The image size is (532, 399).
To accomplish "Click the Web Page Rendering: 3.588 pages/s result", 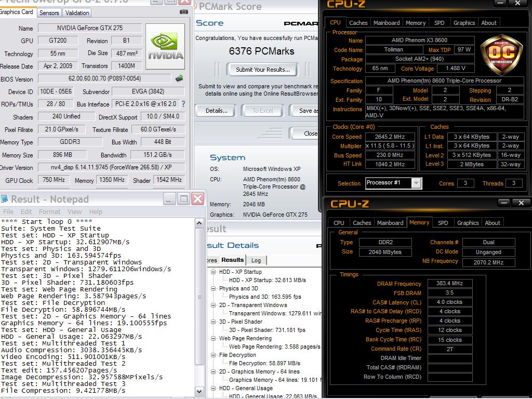I will tap(274, 347).
